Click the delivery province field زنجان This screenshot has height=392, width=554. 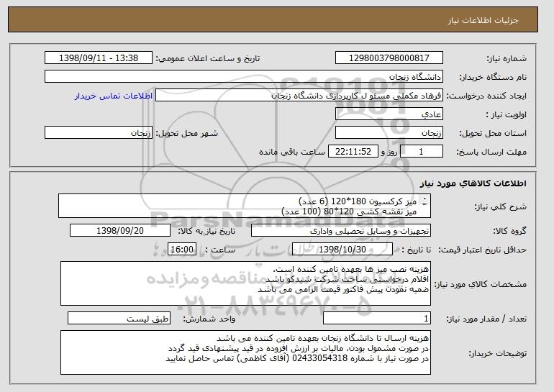(389, 133)
